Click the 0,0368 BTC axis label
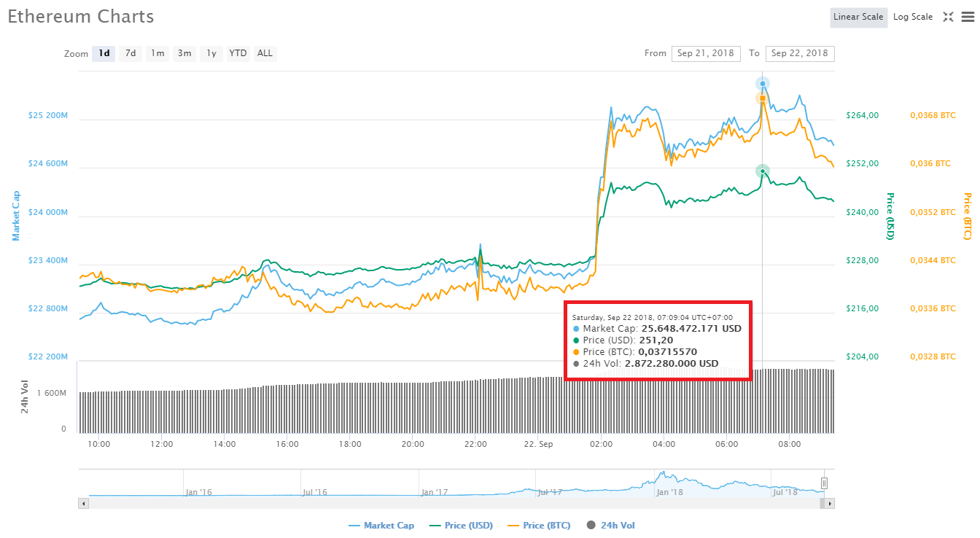The height and width of the screenshot is (538, 980). pos(933,115)
